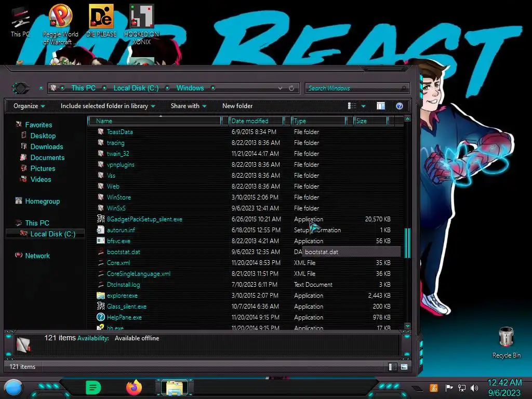532x399 pixels.
Task: Click the Search Windows input field
Action: coord(357,88)
